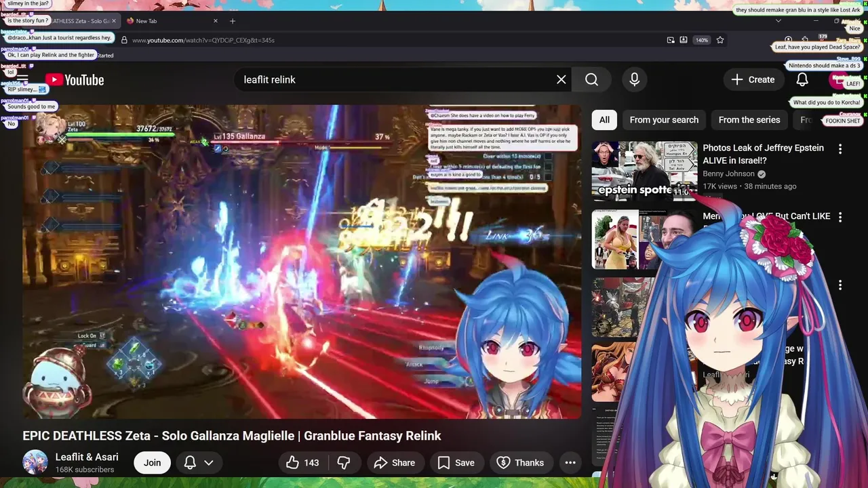Viewport: 868px width, 488px height.
Task: Go to YouTube home via logo
Action: click(x=75, y=80)
